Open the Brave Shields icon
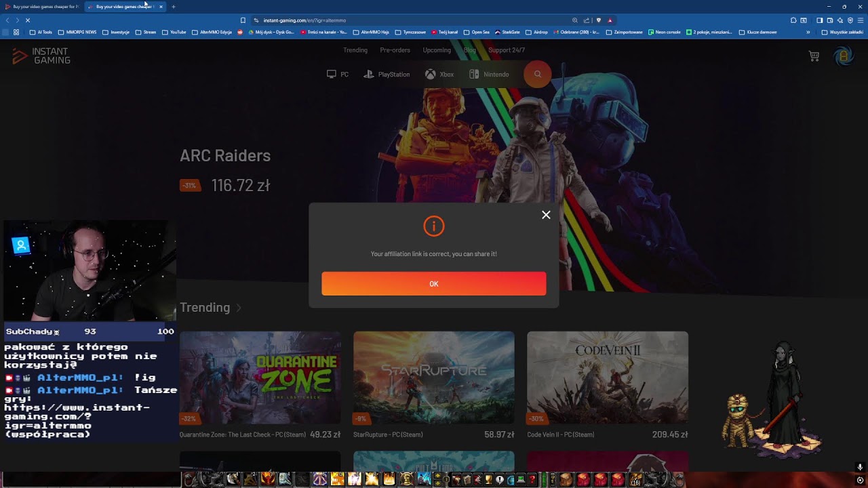The image size is (868, 488). click(598, 20)
